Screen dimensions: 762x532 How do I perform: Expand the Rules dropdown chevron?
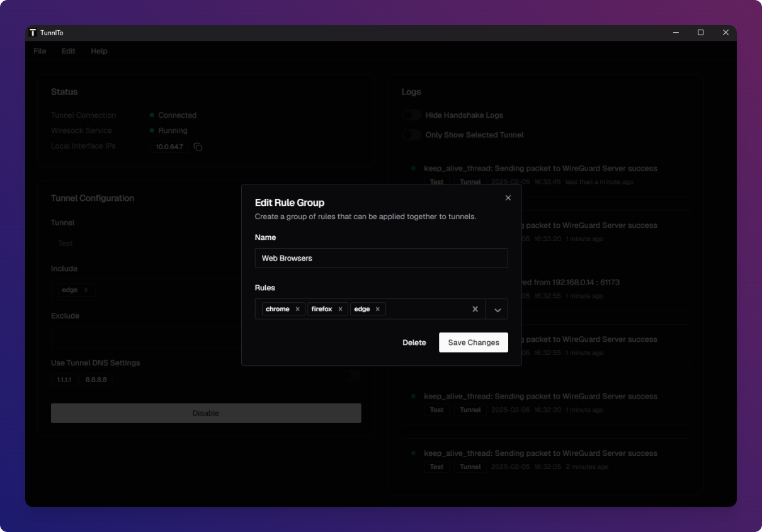click(x=498, y=309)
